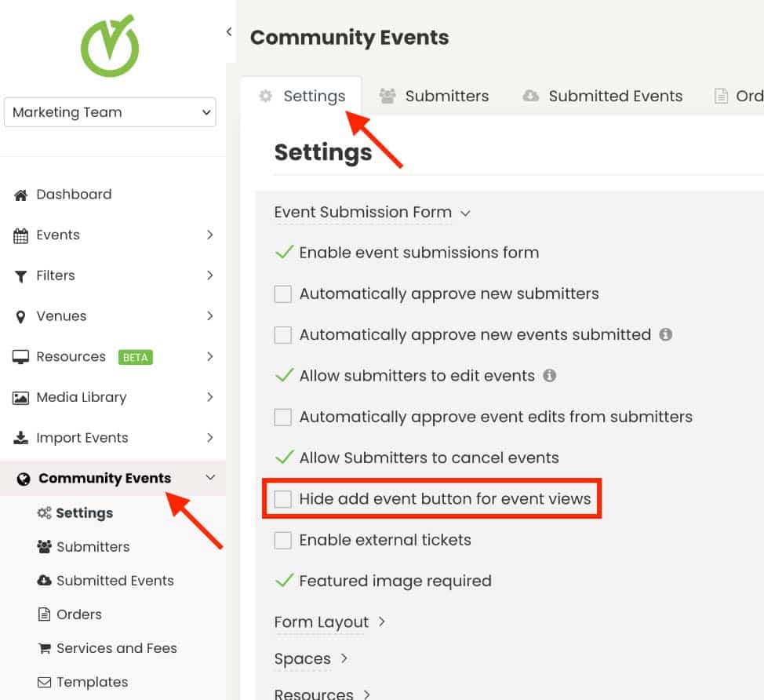The width and height of the screenshot is (764, 700).
Task: Click the Import Events download icon
Action: (21, 438)
